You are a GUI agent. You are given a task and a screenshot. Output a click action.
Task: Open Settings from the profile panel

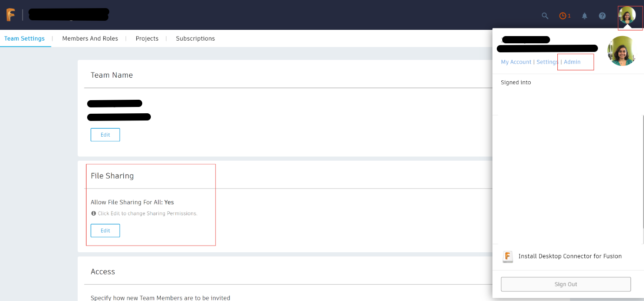tap(547, 62)
